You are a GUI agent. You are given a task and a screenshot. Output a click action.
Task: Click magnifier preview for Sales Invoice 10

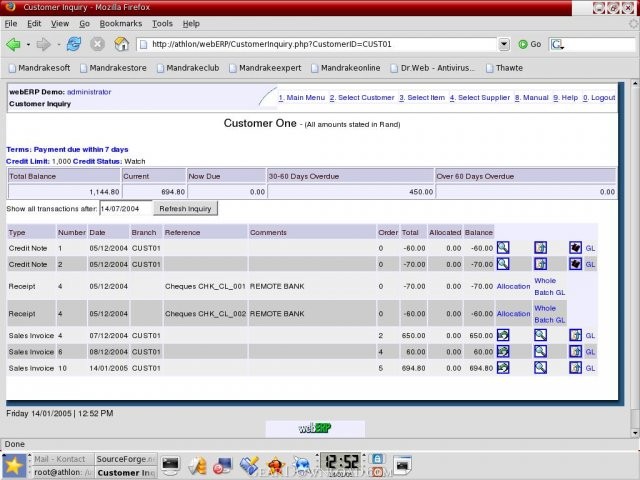point(540,368)
